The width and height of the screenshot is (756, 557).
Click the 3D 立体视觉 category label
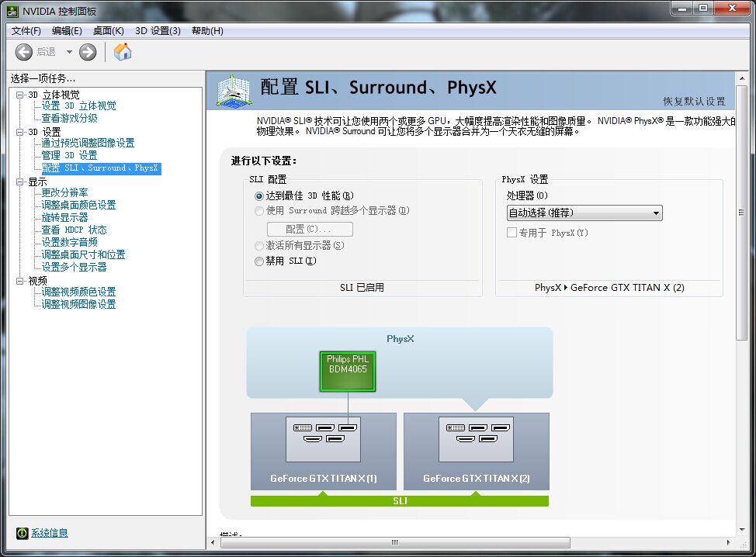point(54,95)
